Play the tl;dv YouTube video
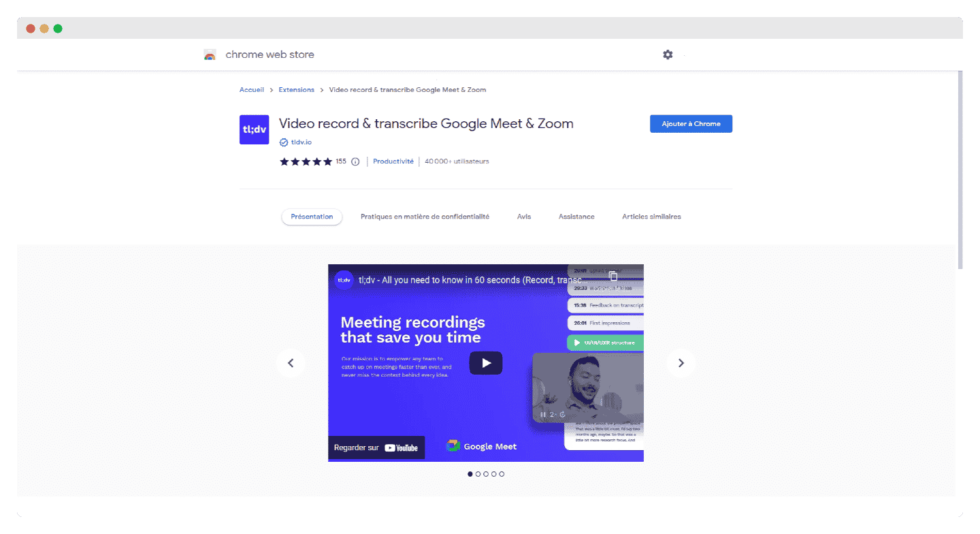 coord(486,363)
